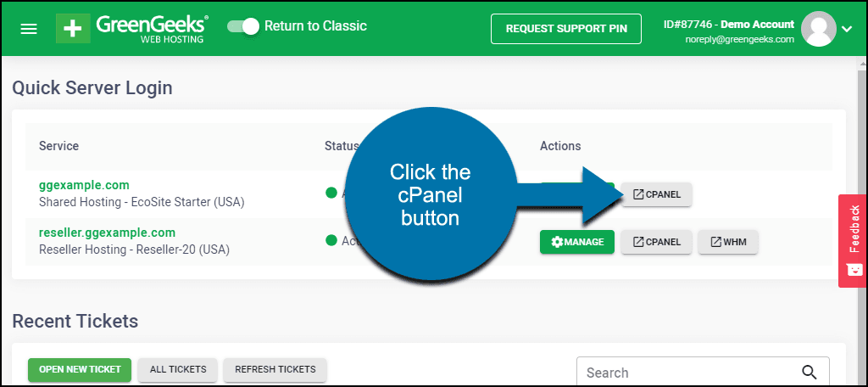868x387 pixels.
Task: Click the tickets Search input field
Action: (703, 372)
